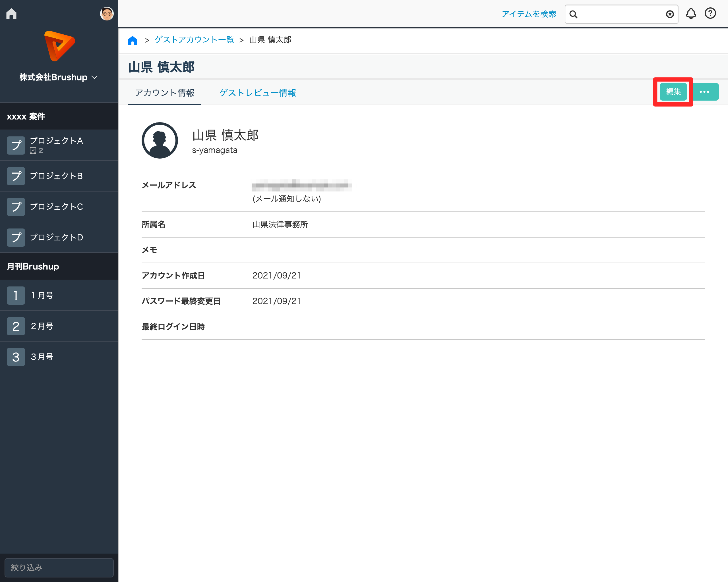Click the Brushup orange logo

click(59, 46)
